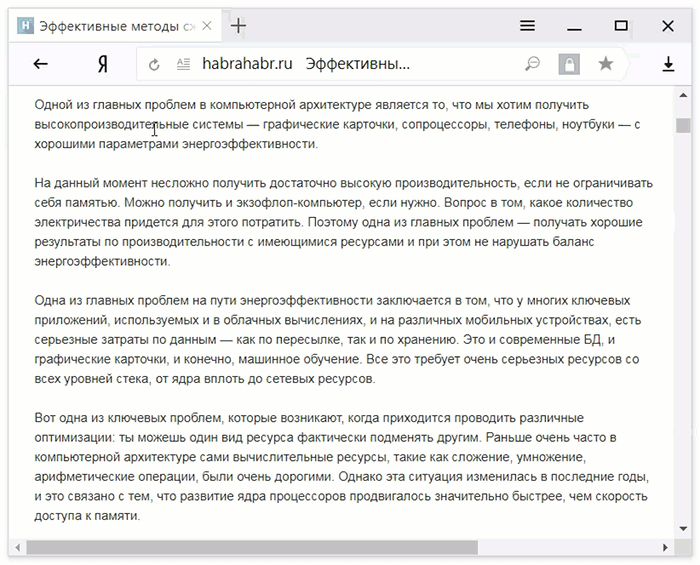Open Yandex home via the Я icon
The width and height of the screenshot is (700, 565).
coord(103,65)
